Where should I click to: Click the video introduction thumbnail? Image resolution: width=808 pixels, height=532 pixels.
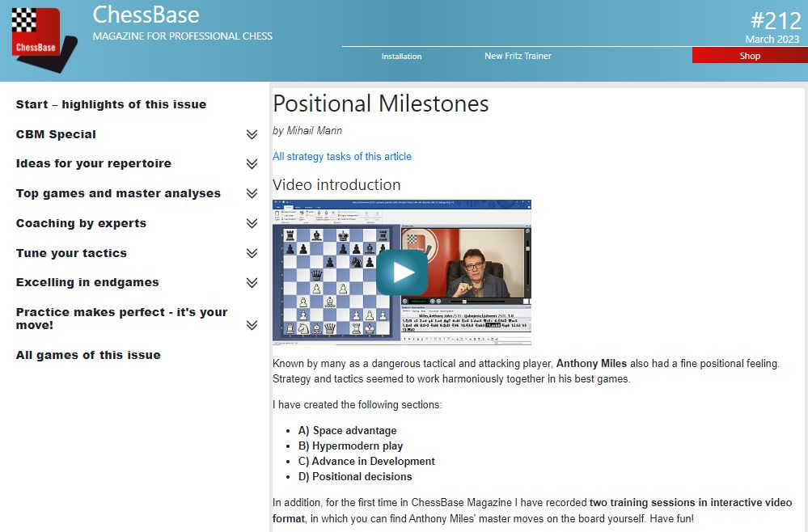tap(402, 272)
